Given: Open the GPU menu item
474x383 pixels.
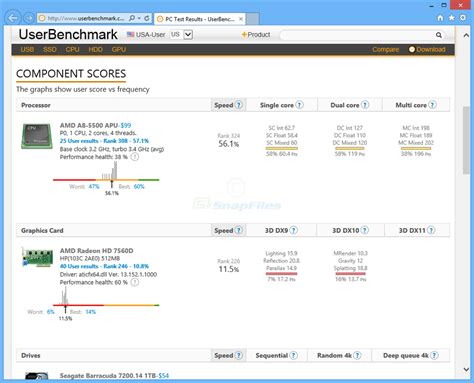Looking at the screenshot, I should [119, 49].
